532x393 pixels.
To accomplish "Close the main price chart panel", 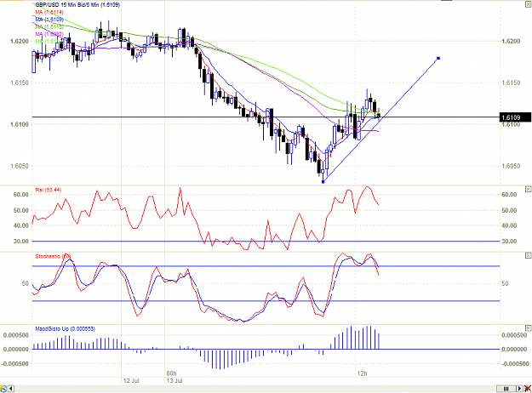I will (529, 4).
